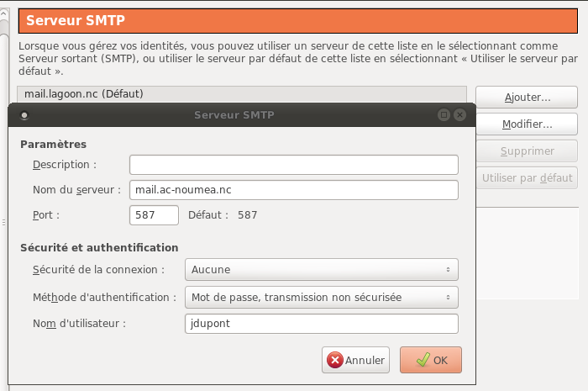Viewport: 588px width, 391px height.
Task: Click the window menu dot icon in the dialog title bar
Action: [x=24, y=114]
